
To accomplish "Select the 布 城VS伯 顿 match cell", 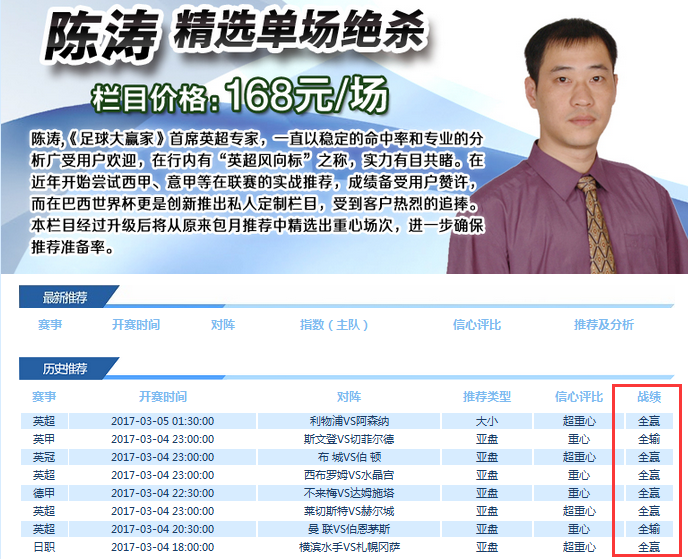I will (x=349, y=457).
